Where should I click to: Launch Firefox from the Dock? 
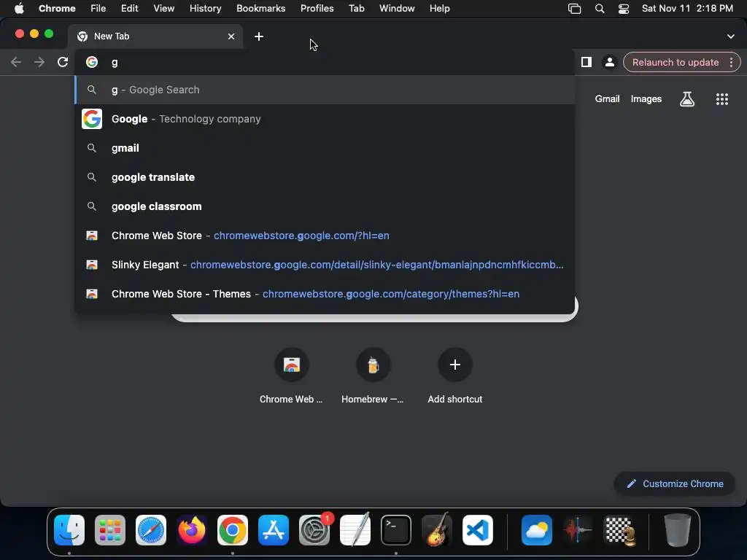click(192, 529)
